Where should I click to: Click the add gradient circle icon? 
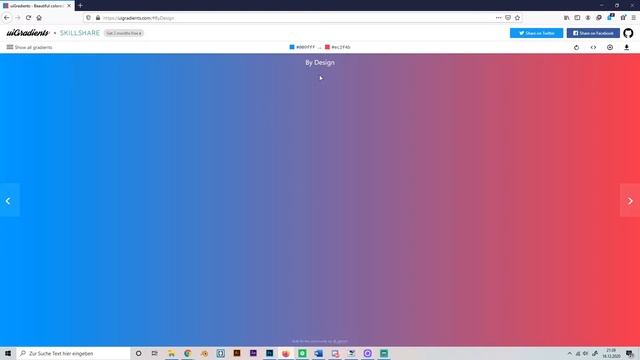(610, 47)
